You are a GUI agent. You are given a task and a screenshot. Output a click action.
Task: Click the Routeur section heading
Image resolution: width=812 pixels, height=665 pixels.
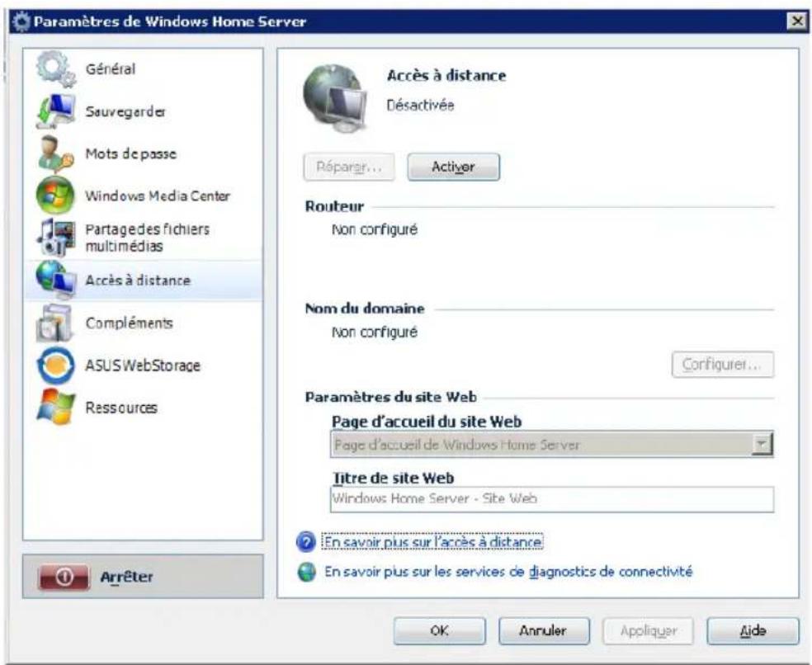pyautogui.click(x=334, y=206)
